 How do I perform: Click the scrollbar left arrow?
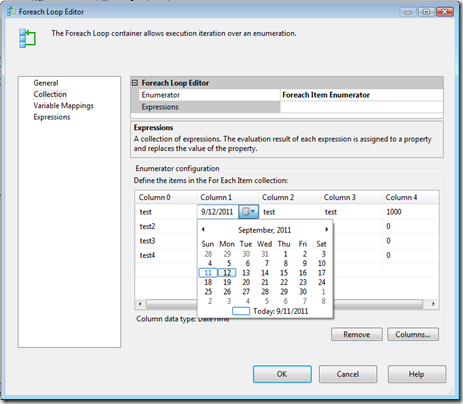[140, 304]
